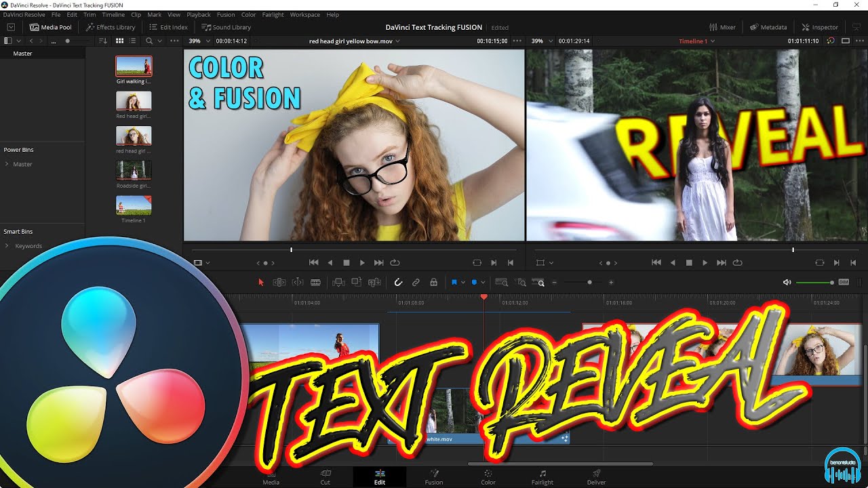Add a blue Flag to clip
This screenshot has width=868, height=488.
click(x=454, y=283)
